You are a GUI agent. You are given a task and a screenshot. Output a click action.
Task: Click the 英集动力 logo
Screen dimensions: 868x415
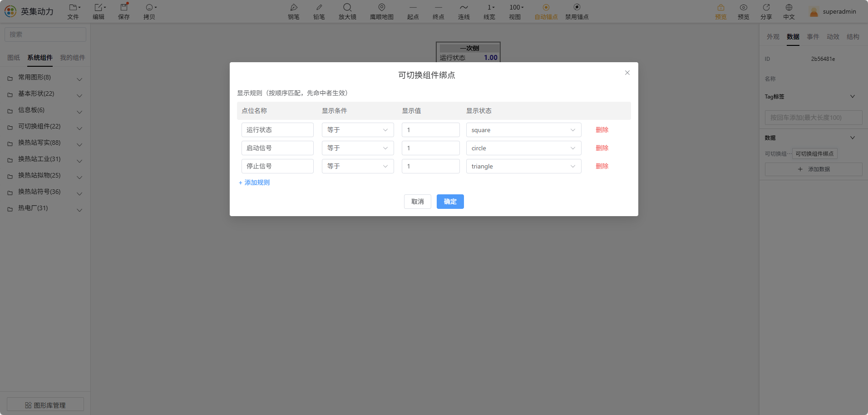29,11
